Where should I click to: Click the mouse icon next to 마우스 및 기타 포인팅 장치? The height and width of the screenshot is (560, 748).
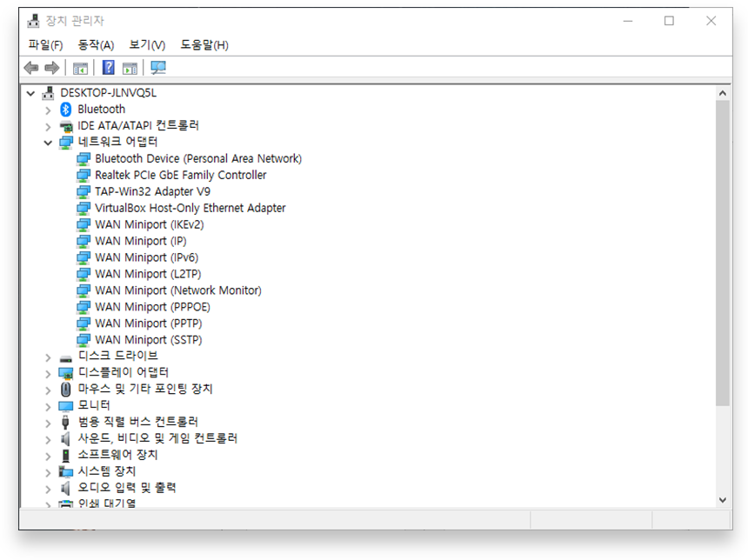pos(66,390)
